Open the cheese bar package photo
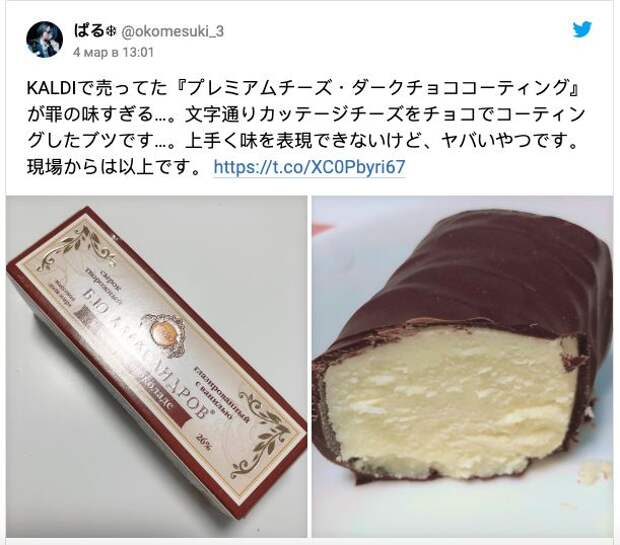 pyautogui.click(x=157, y=366)
